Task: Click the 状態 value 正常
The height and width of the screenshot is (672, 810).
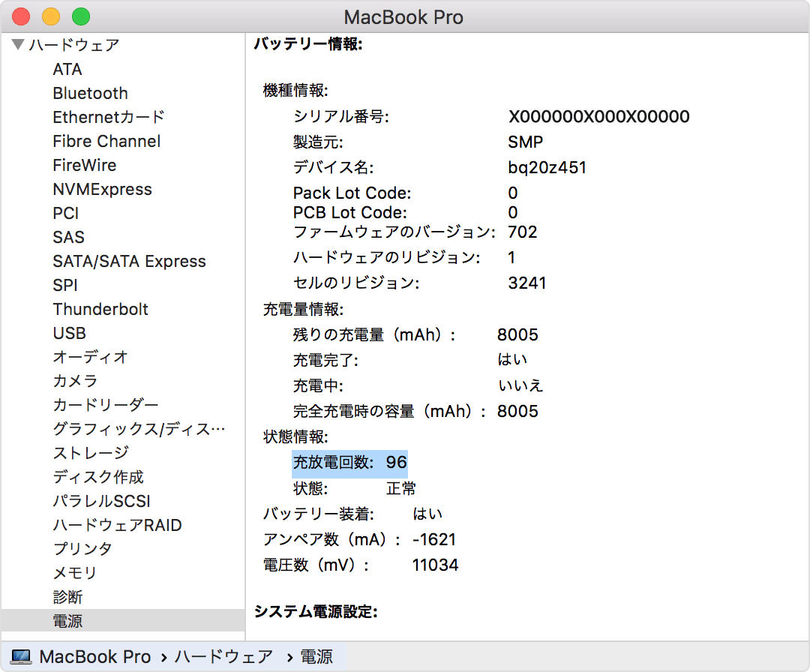Action: pos(401,488)
